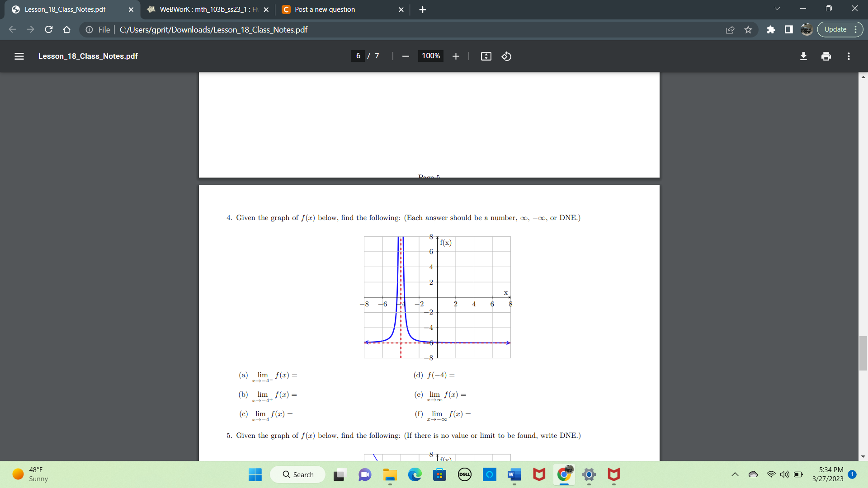Reload the current page
868x488 pixels.
click(x=49, y=30)
